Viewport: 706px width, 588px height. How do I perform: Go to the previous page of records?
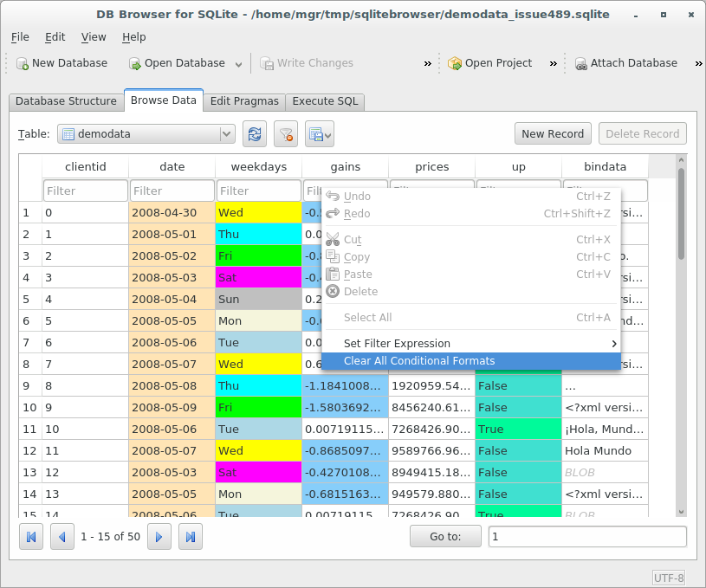point(62,537)
